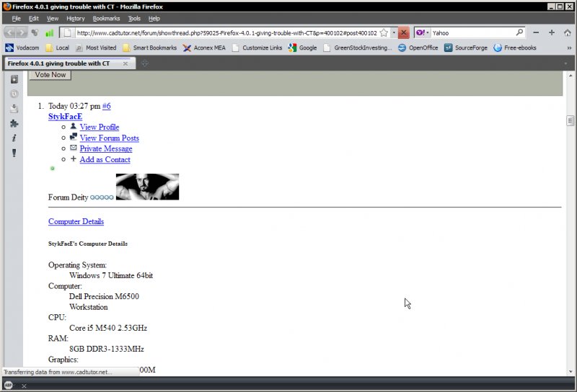
Task: Open the History menu
Action: [76, 19]
